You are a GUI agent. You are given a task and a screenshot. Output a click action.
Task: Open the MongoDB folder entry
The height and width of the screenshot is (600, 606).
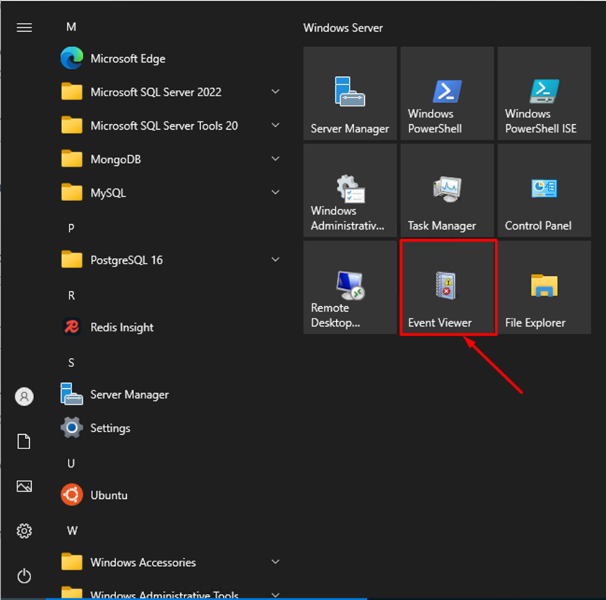(170, 159)
